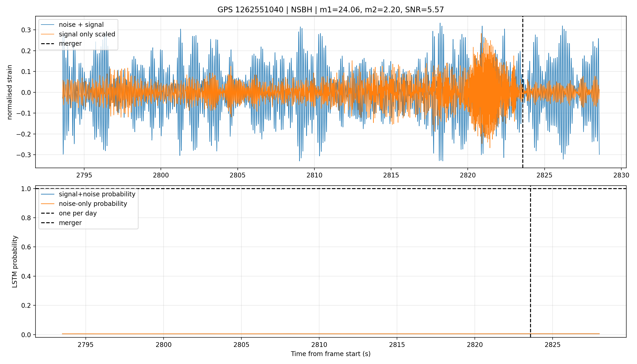Click the 0.6 tick on probability axis
The image size is (637, 364).
tap(26, 247)
